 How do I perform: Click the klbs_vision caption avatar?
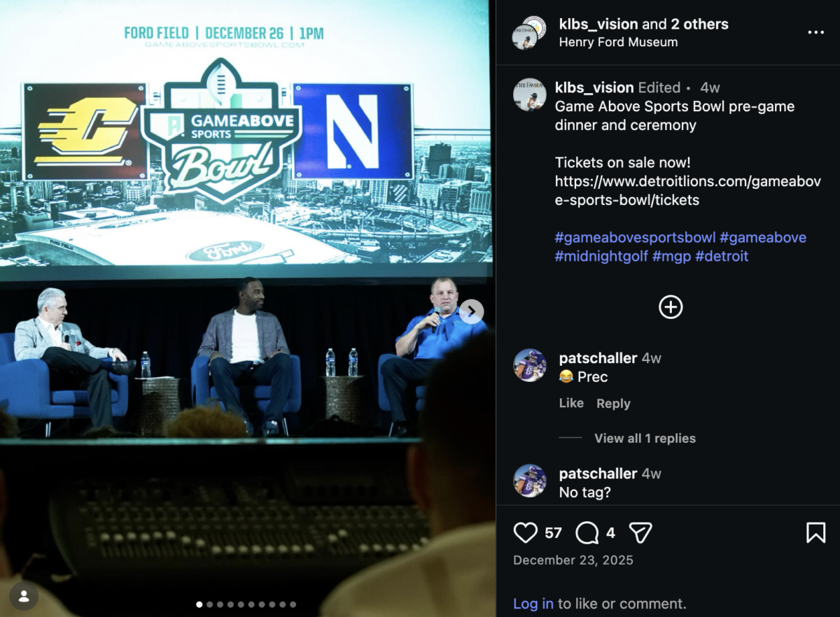(530, 94)
